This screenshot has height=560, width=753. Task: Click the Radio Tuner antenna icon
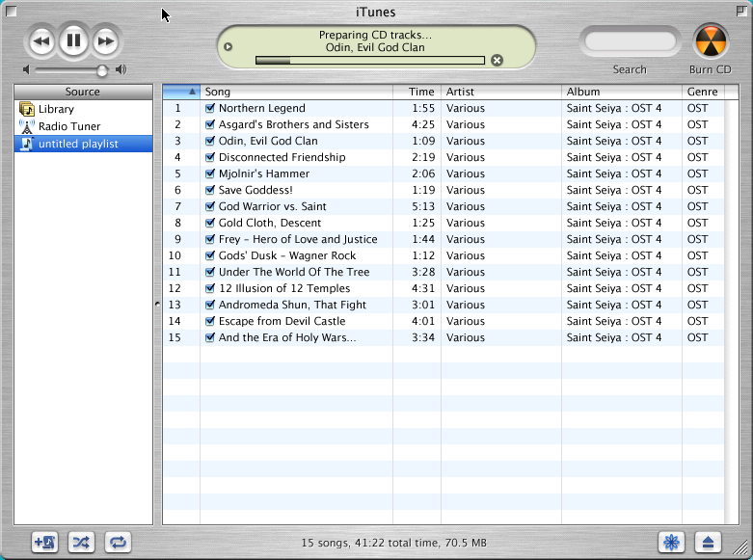pyautogui.click(x=27, y=126)
